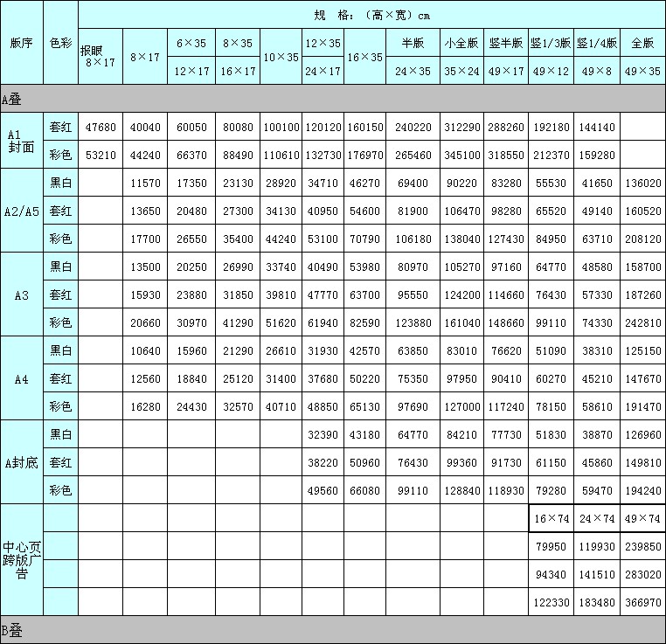Select the value 160520
Viewport: 666px width, 644px height.
(642, 211)
